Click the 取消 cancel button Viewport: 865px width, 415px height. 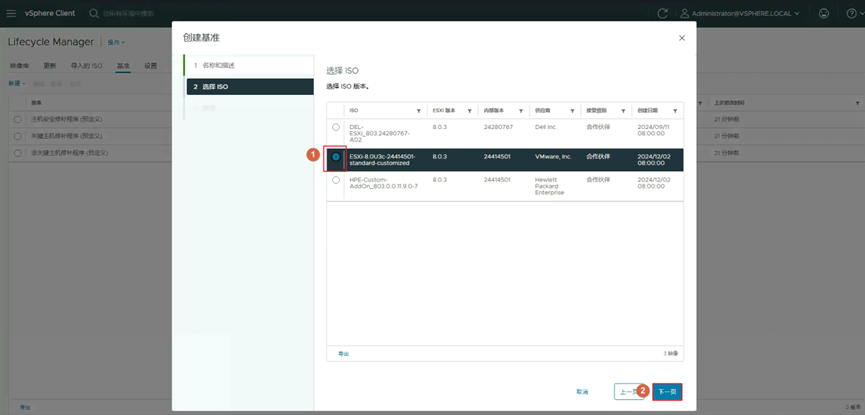point(582,392)
